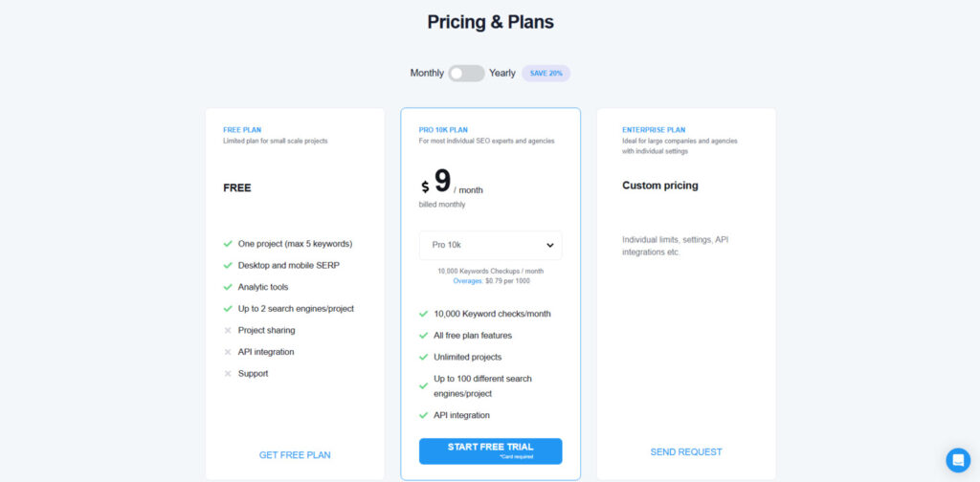Click checkmark beside Unlimited projects
The width and height of the screenshot is (980, 482).
424,357
